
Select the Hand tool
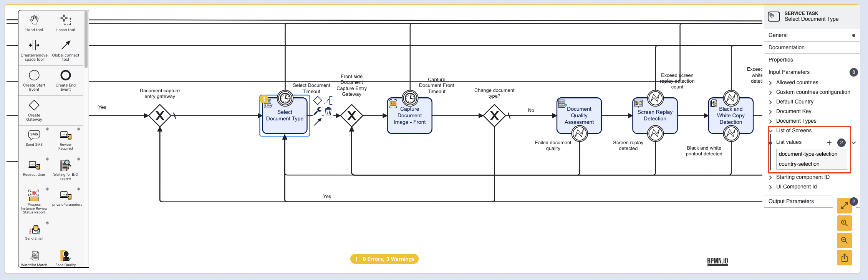tap(34, 23)
